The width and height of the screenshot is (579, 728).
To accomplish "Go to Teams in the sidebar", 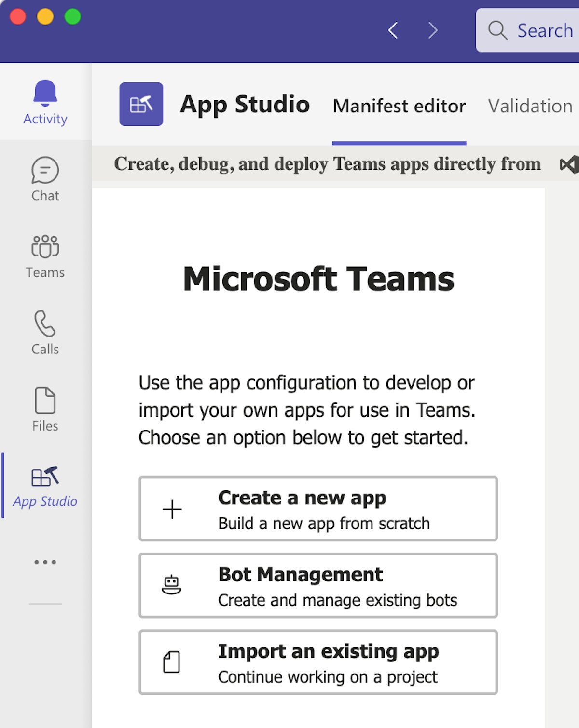I will point(45,247).
